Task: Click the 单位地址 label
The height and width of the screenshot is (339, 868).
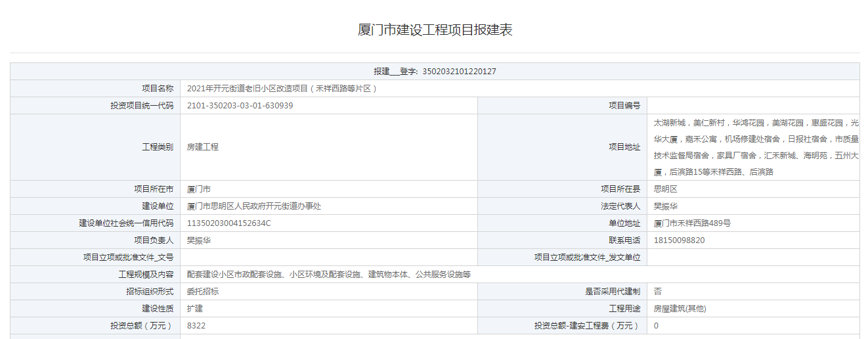Action: tap(624, 223)
